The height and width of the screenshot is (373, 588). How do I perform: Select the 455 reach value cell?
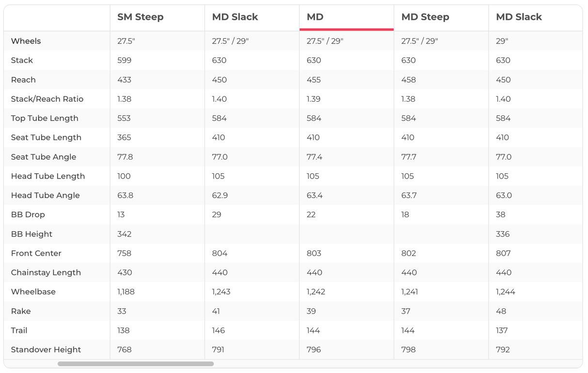(x=314, y=80)
